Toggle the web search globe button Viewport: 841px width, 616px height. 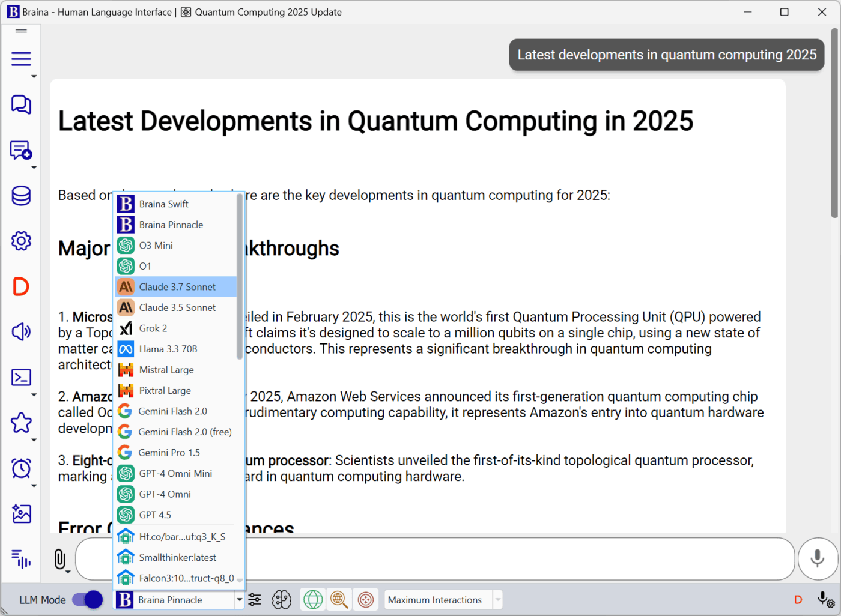[x=313, y=600]
